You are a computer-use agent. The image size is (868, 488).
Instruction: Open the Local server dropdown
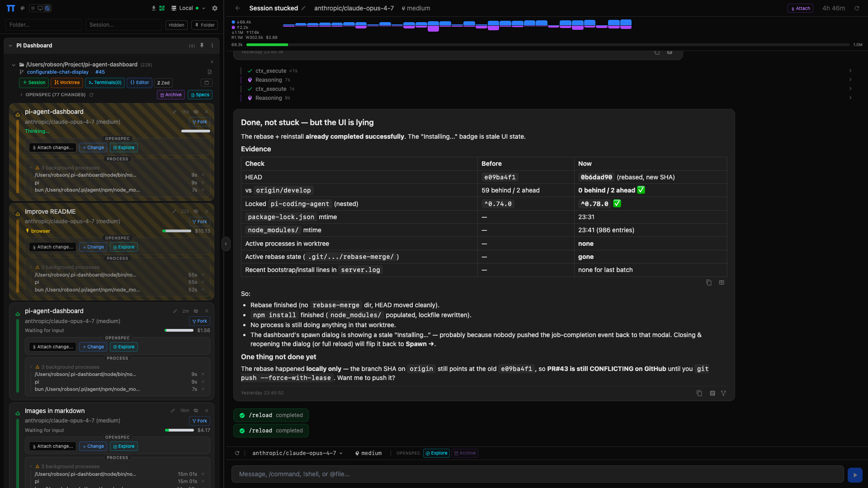click(x=189, y=8)
